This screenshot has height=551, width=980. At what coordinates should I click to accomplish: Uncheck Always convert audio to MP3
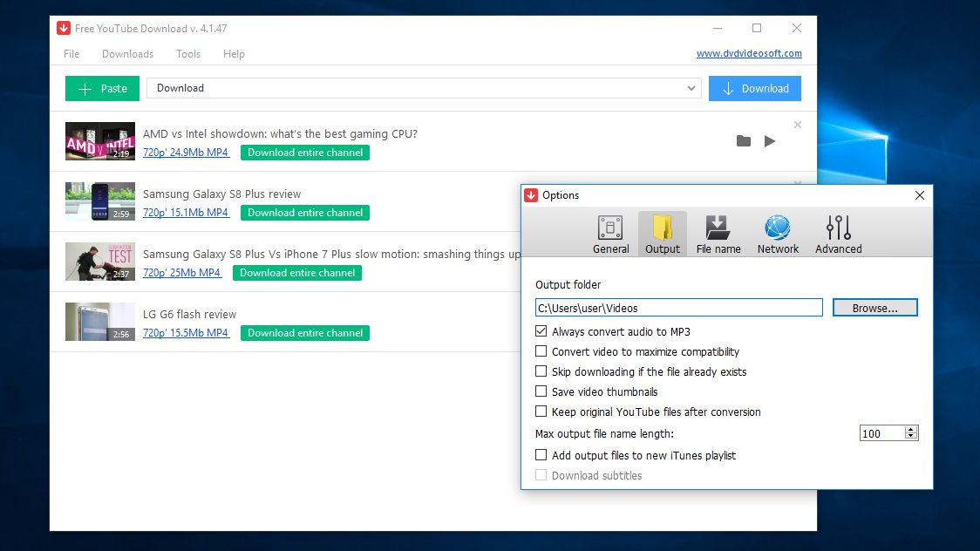(541, 331)
